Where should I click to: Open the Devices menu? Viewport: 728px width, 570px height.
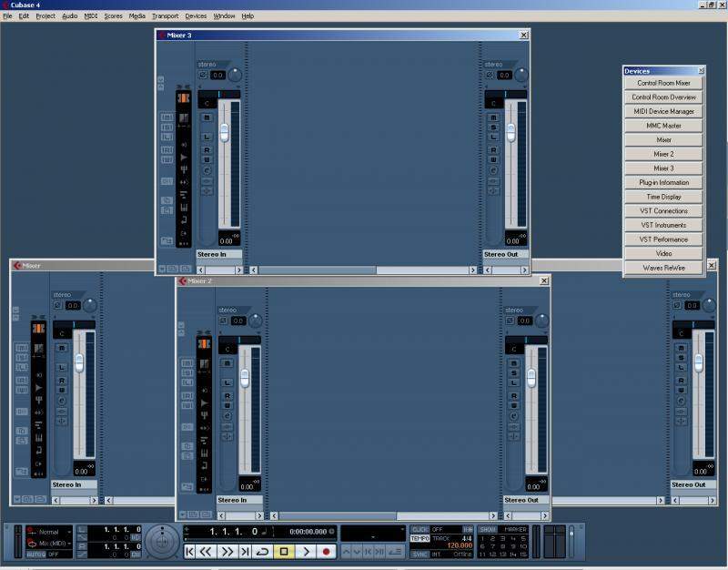tap(196, 15)
